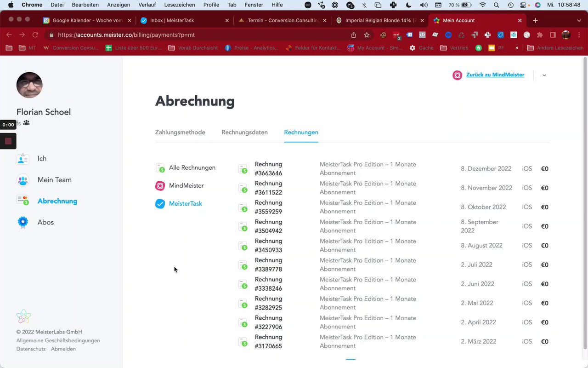
Task: Click the Abrechnung credit card icon
Action: [x=23, y=201]
